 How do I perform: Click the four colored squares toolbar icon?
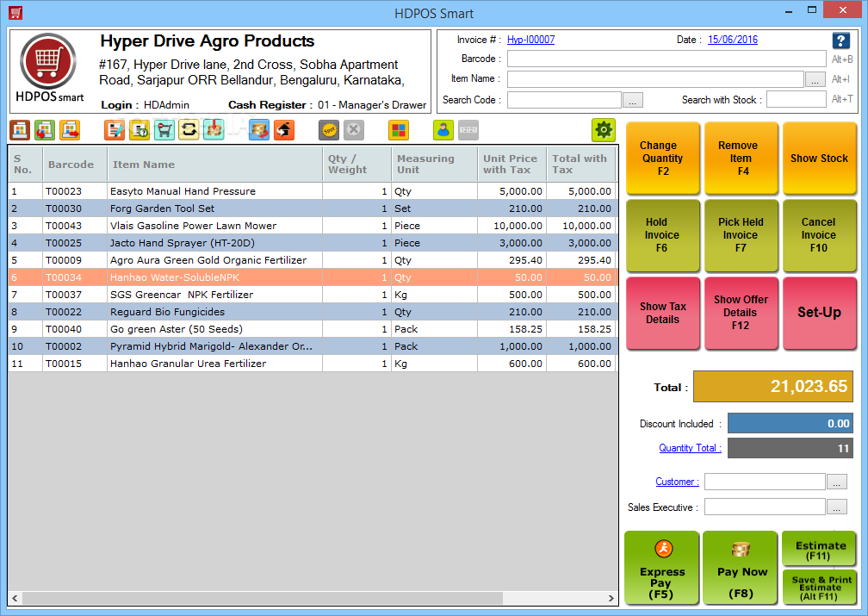coord(399,130)
